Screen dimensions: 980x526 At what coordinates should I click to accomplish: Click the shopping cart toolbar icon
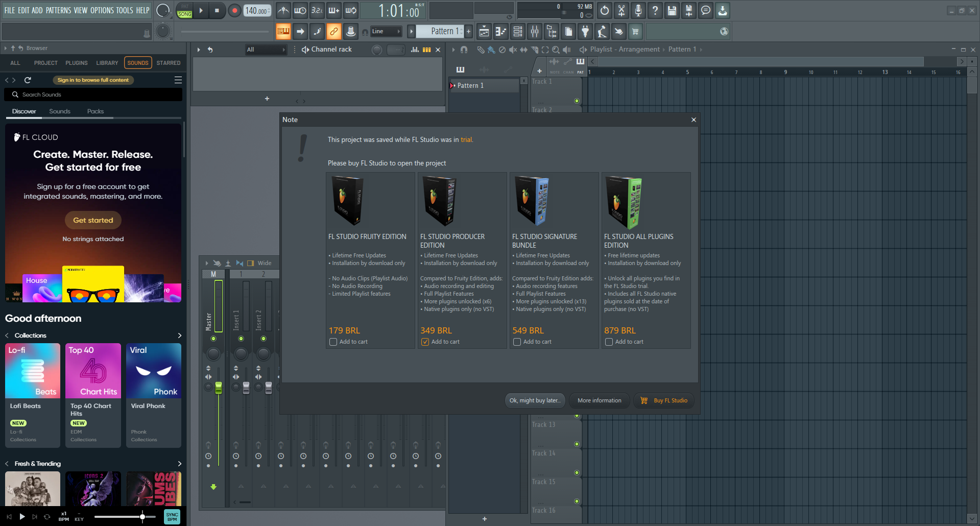[x=635, y=32]
